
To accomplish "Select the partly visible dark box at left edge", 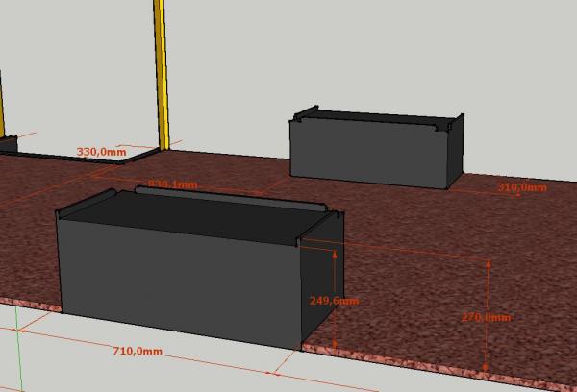I will pos(7,145).
